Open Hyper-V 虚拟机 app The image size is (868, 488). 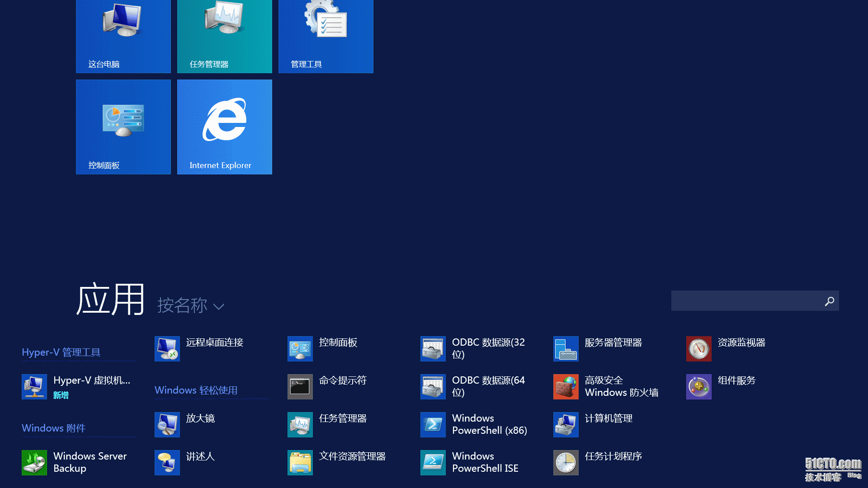76,386
